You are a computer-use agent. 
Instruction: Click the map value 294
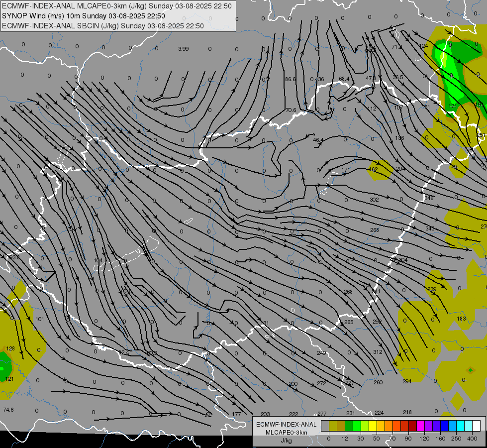[x=407, y=381]
